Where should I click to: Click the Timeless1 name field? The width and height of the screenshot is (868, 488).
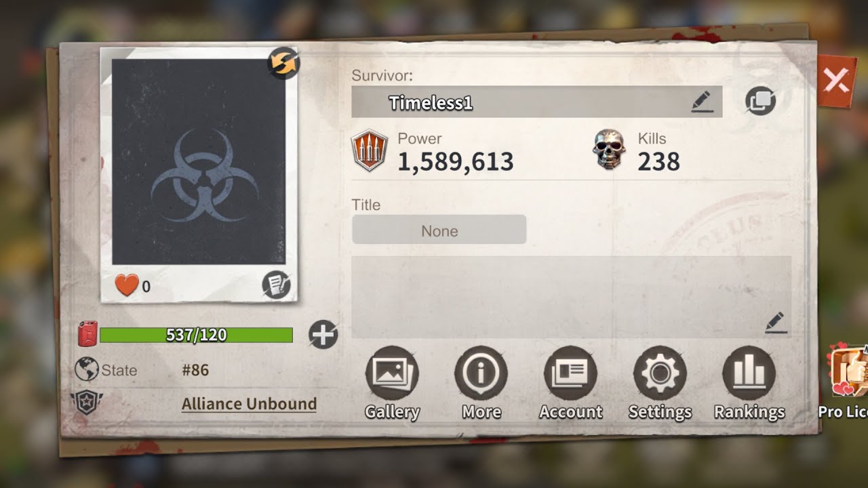pyautogui.click(x=536, y=102)
